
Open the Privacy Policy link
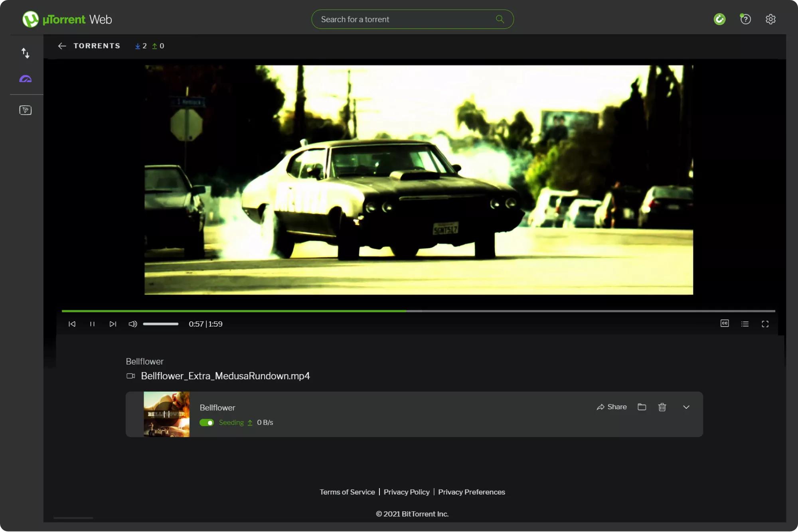[x=406, y=492]
